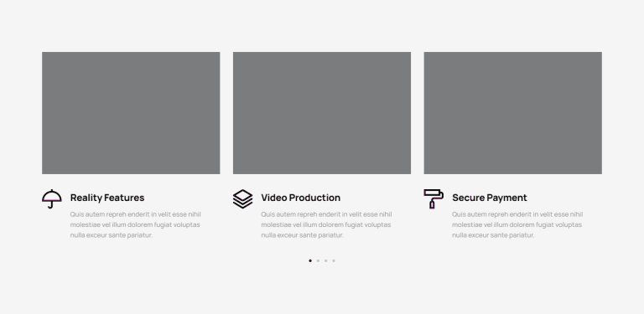This screenshot has height=314, width=644.
Task: Open the Reality Features heading link
Action: pyautogui.click(x=107, y=198)
